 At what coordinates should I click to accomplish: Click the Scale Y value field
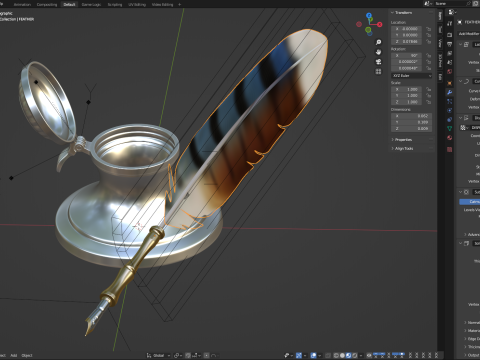click(407, 95)
